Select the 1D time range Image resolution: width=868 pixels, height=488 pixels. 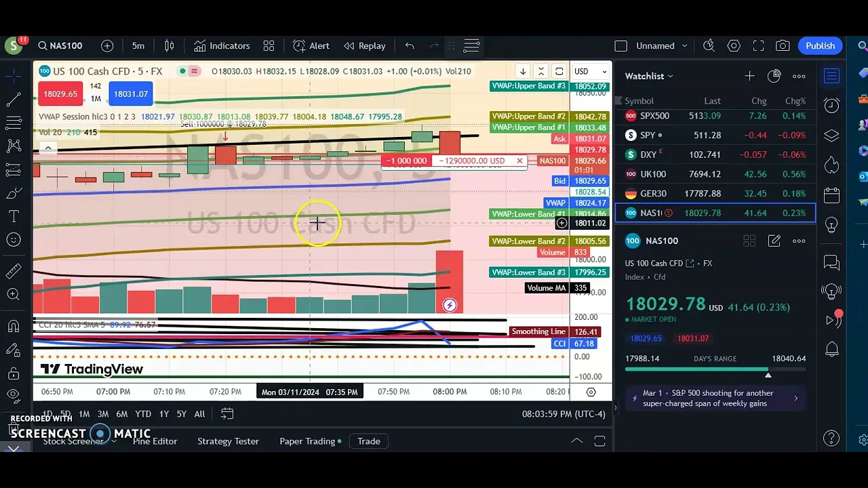pyautogui.click(x=47, y=413)
